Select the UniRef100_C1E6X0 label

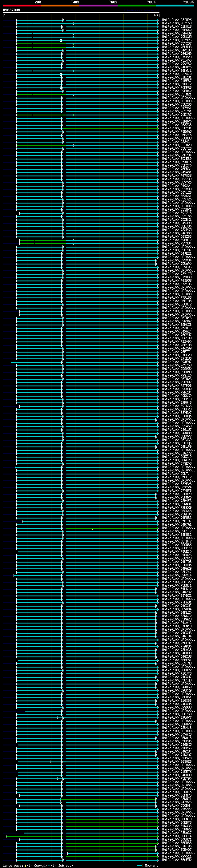(x=177, y=30)
